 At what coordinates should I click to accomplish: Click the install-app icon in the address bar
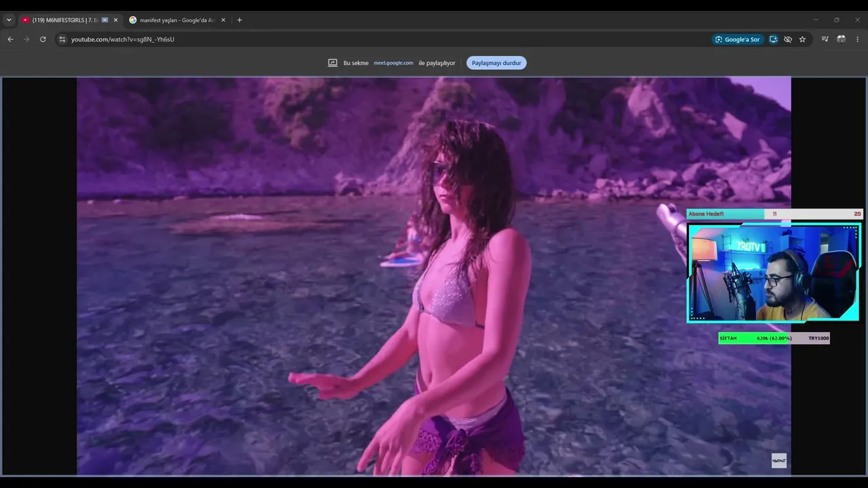tap(773, 39)
